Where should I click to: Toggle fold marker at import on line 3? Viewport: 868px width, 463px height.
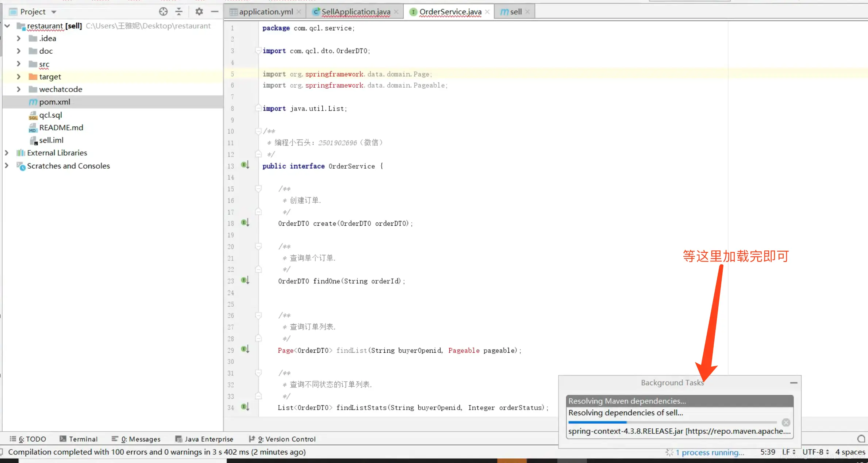coord(258,51)
